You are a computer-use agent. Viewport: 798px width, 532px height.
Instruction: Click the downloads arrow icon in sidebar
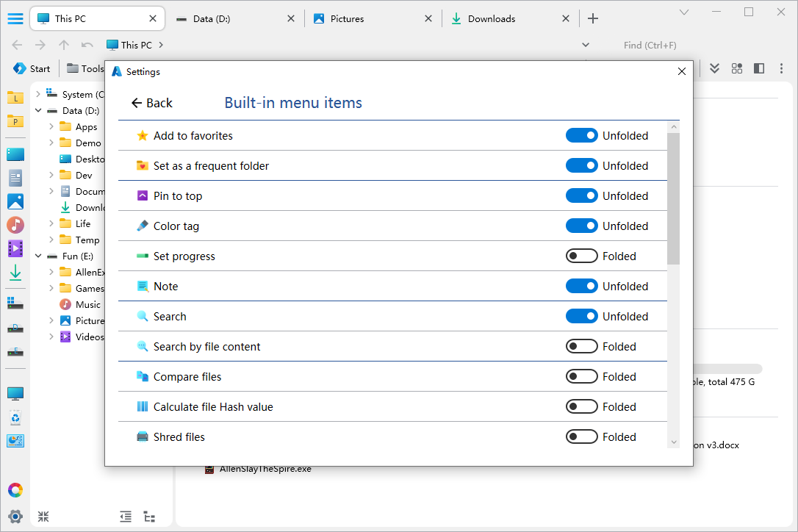[15, 273]
